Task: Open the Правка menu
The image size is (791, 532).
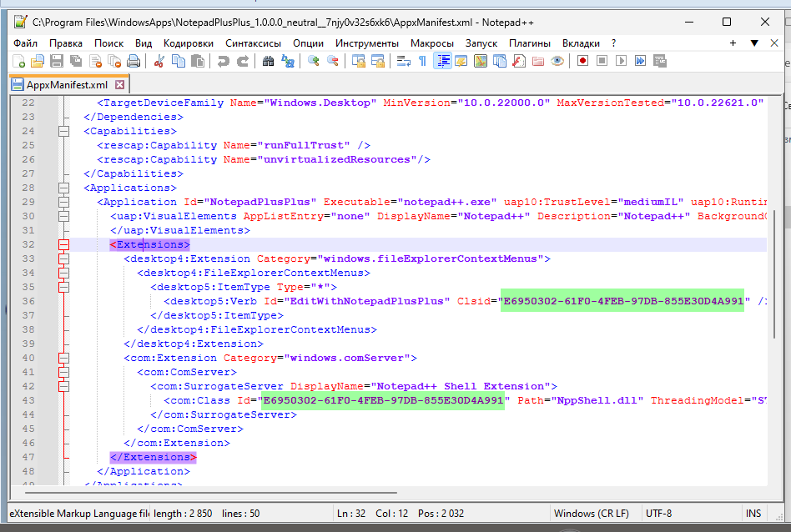Action: coord(66,43)
